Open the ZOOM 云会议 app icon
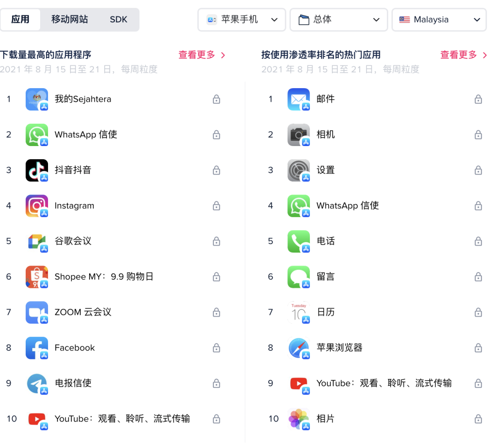The width and height of the screenshot is (504, 448). (x=36, y=312)
